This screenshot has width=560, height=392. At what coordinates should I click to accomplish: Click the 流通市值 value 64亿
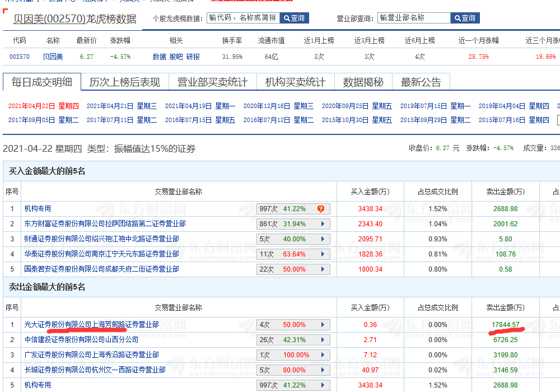coord(272,57)
